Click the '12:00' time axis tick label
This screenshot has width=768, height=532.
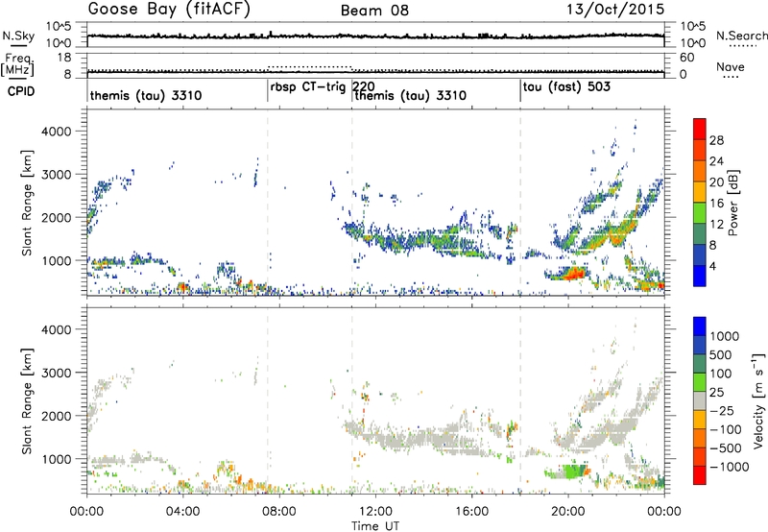pos(375,512)
